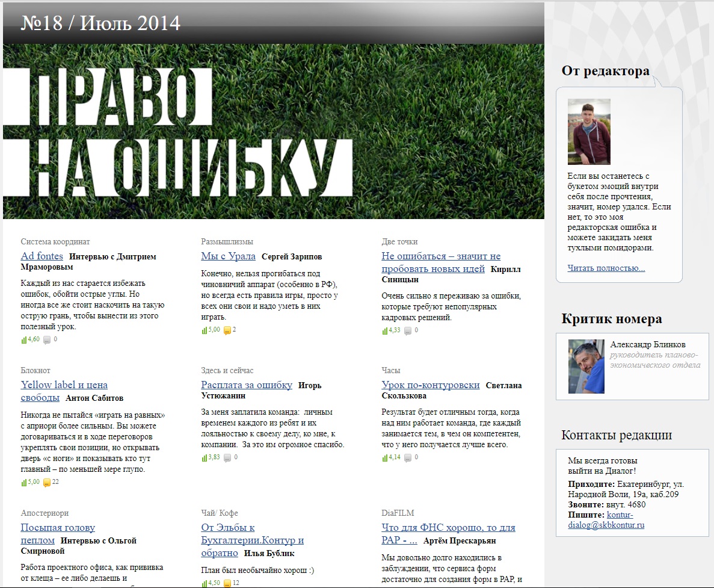Click Александр Блинков's critic photo
The width and height of the screenshot is (714, 588).
pos(586,367)
